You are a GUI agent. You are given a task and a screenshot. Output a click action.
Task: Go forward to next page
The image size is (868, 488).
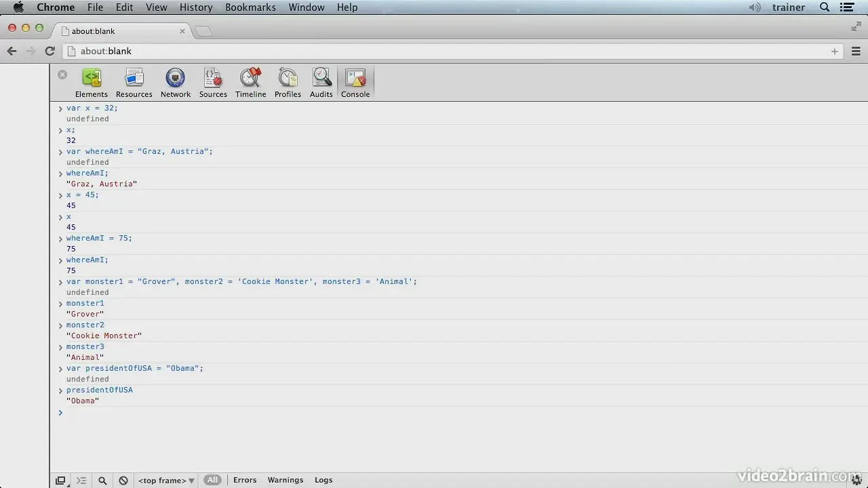coord(31,51)
